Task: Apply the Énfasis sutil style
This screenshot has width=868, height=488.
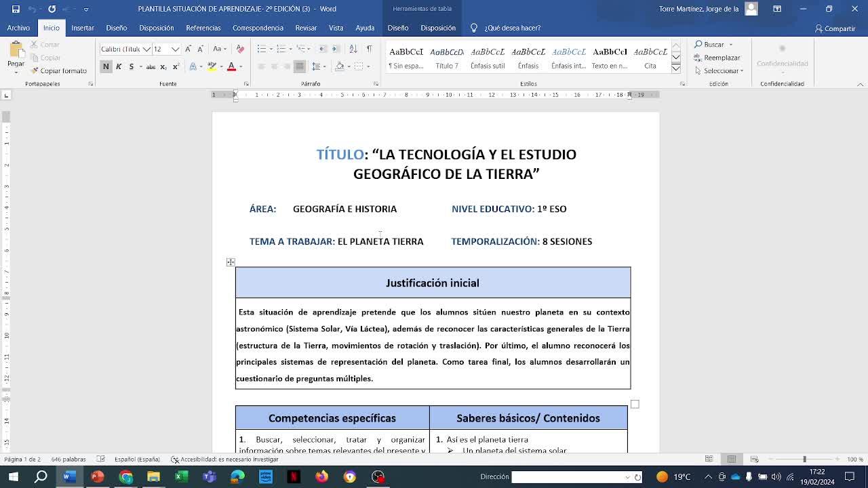Action: pos(488,58)
